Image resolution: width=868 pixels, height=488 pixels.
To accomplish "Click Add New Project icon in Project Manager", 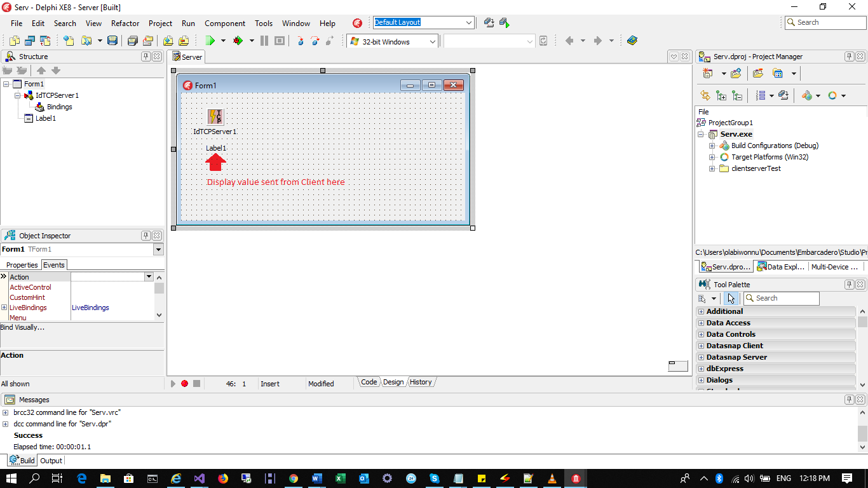I will (708, 74).
